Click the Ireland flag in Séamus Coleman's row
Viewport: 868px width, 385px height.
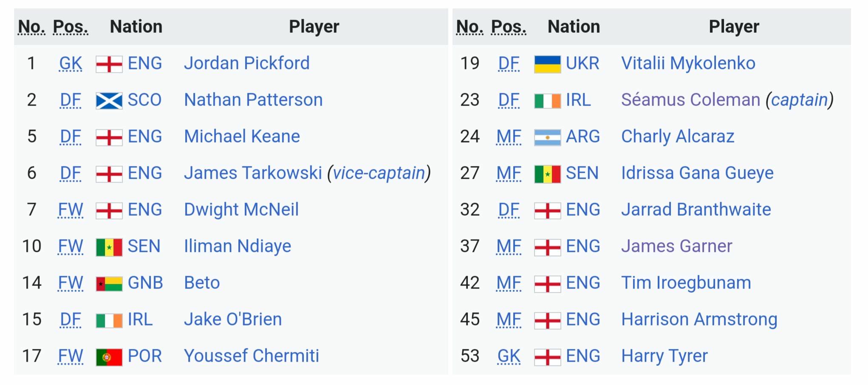[x=547, y=101]
